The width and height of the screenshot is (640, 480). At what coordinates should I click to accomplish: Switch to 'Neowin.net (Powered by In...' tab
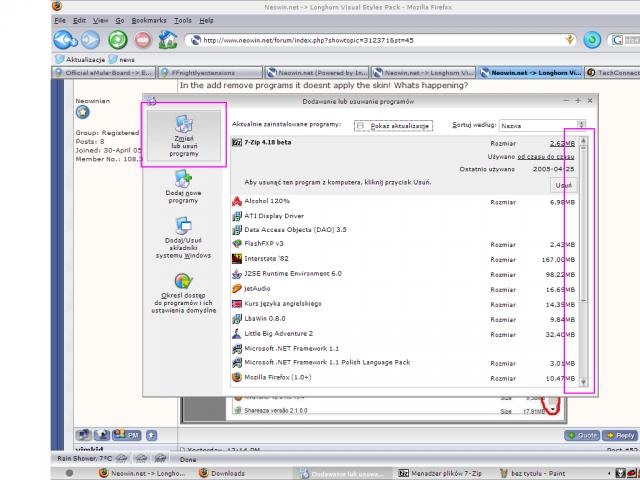click(317, 73)
